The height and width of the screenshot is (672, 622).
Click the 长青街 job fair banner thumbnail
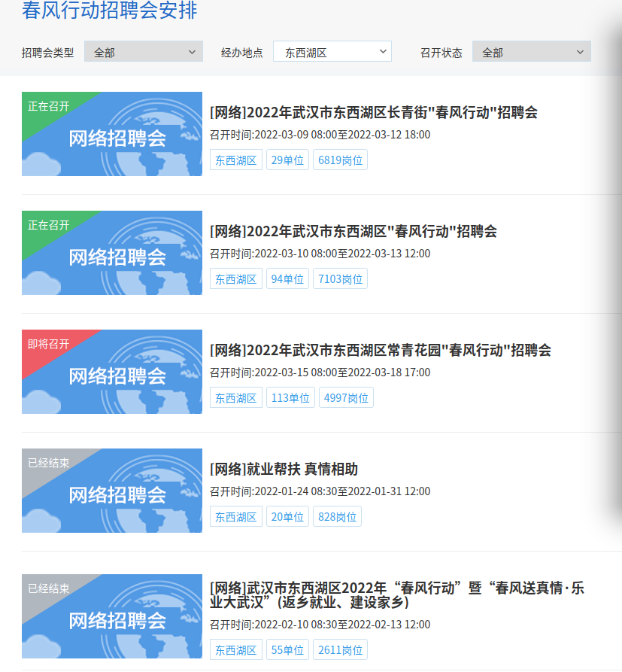(x=112, y=134)
